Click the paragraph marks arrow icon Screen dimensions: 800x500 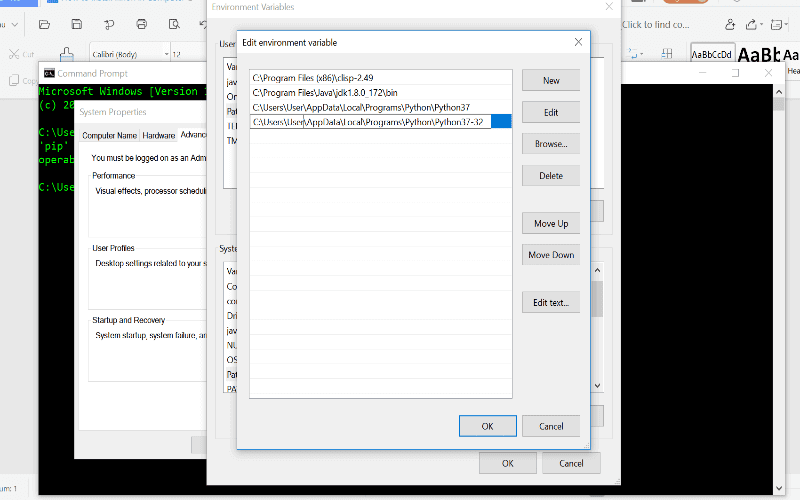632,53
